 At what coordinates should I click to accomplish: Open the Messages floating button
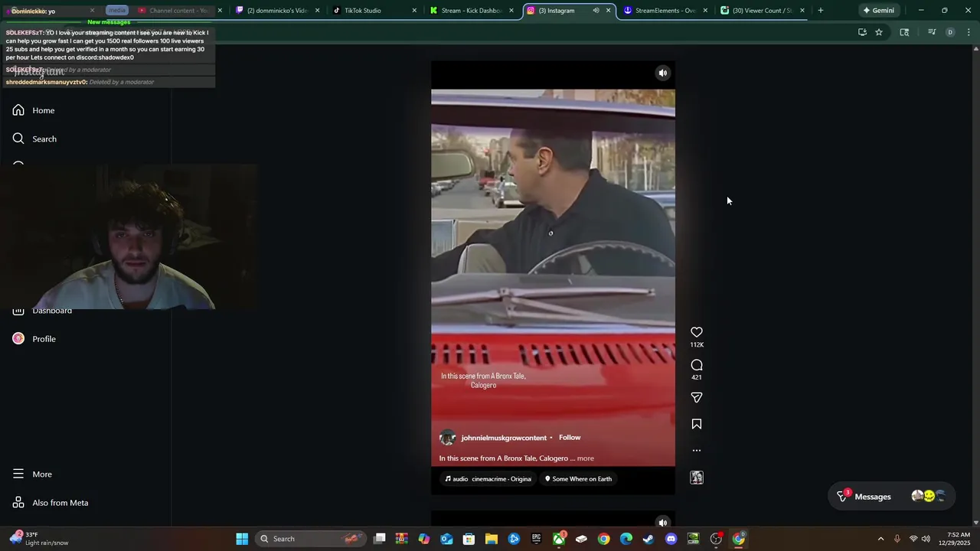891,497
